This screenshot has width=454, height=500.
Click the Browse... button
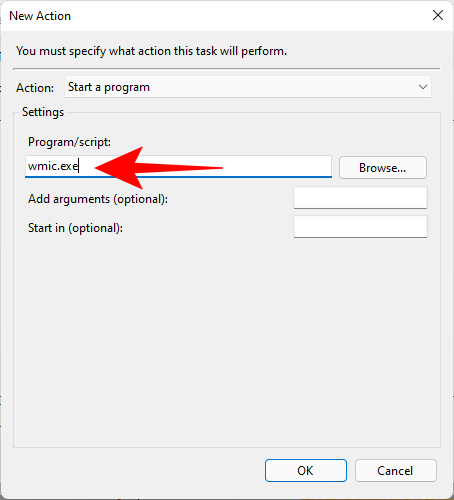pyautogui.click(x=383, y=167)
